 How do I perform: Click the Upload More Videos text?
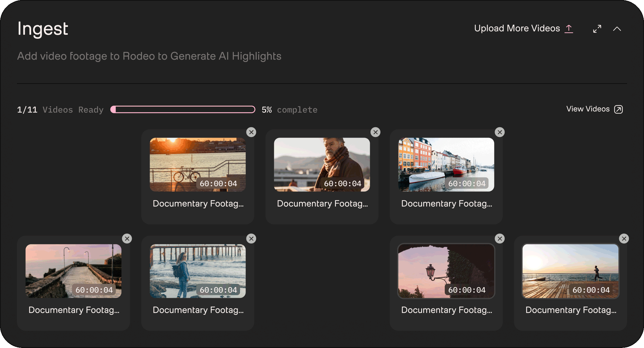(517, 28)
